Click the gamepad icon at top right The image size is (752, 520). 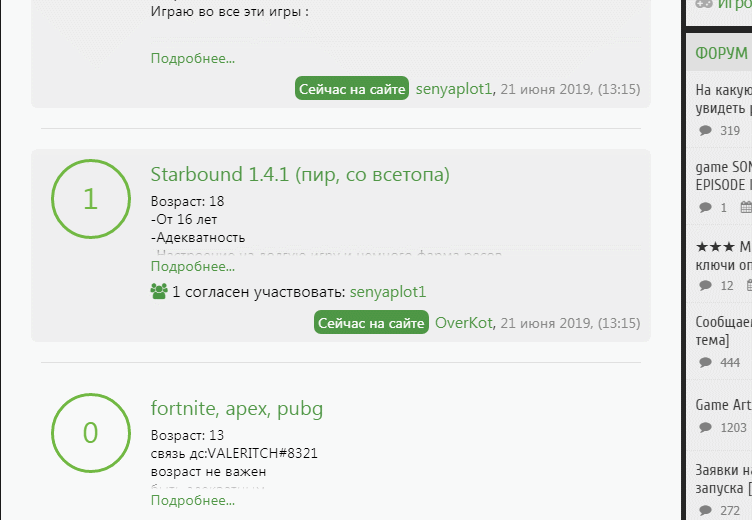(704, 5)
